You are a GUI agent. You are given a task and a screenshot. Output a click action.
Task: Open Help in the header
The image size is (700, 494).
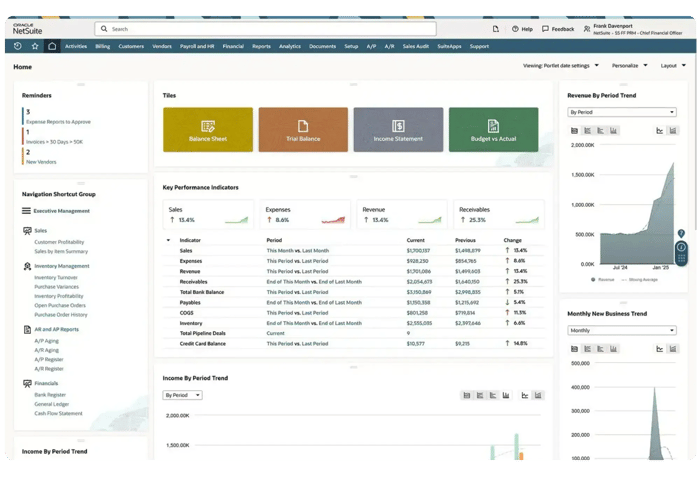pyautogui.click(x=522, y=29)
